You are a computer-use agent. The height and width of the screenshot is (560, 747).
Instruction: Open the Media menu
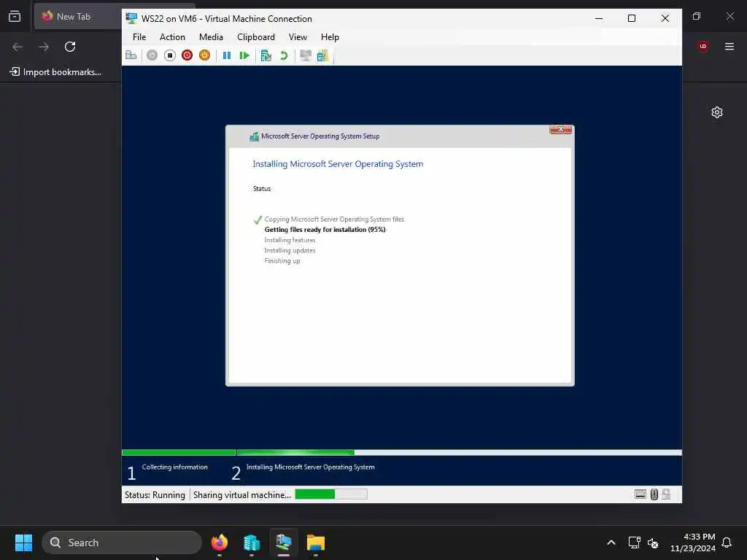click(211, 36)
